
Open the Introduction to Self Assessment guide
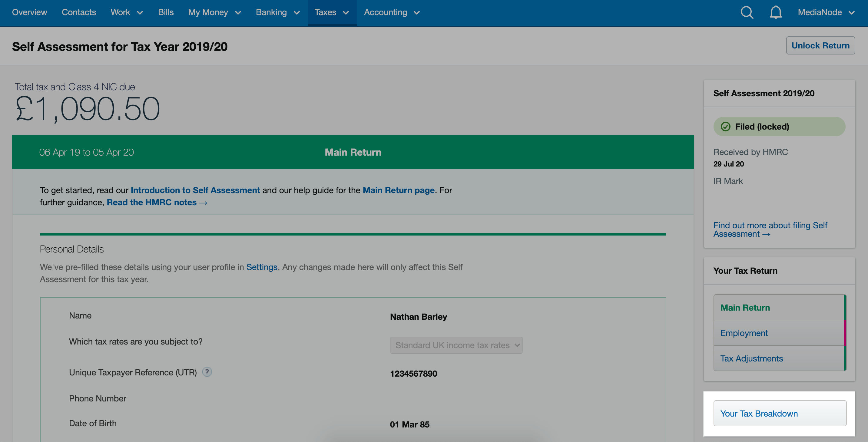tap(195, 190)
